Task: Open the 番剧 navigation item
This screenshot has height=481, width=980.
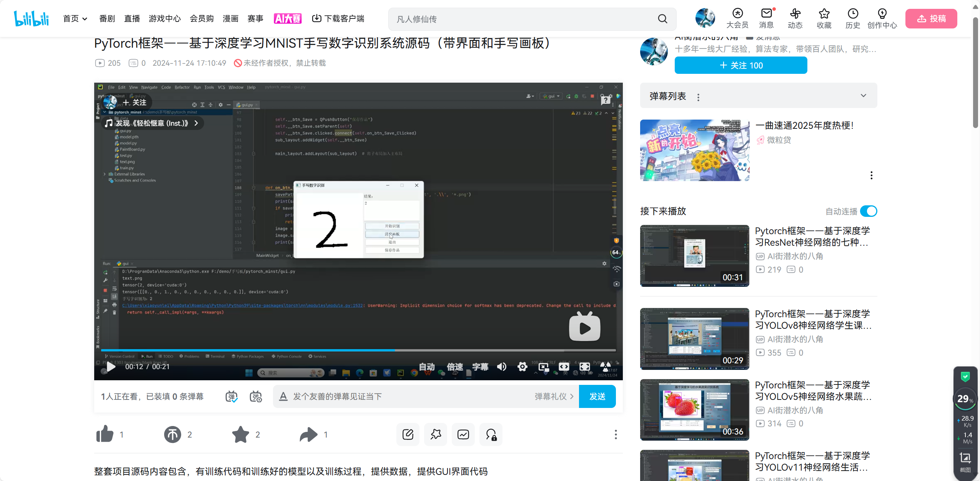Action: point(107,19)
